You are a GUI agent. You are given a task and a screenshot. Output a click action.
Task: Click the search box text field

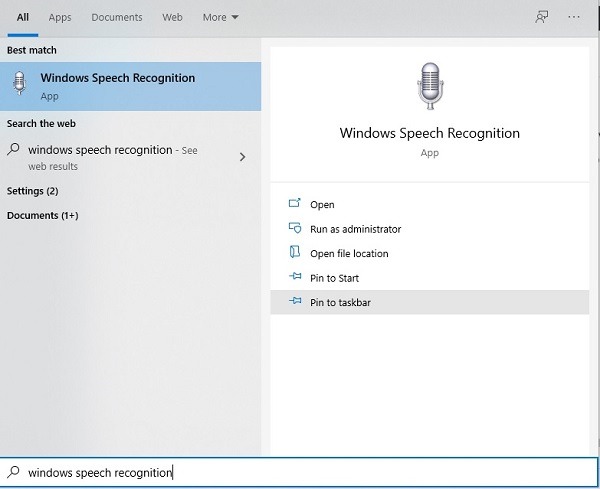coord(298,473)
